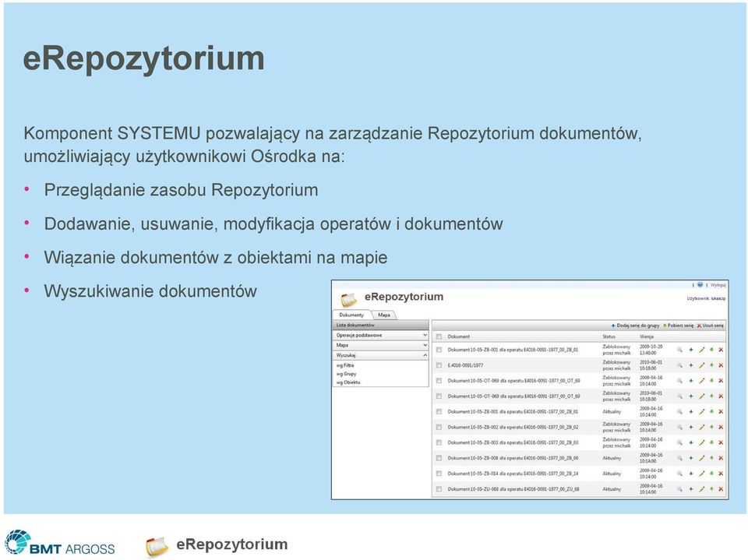The image size is (748, 560).
Task: Click the BMT ARGOSS logo in footer
Action: click(x=60, y=543)
